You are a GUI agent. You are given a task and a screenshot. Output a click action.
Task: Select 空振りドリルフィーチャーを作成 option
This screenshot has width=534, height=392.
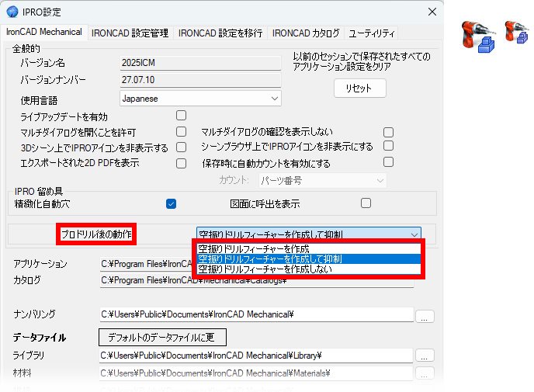coord(309,249)
